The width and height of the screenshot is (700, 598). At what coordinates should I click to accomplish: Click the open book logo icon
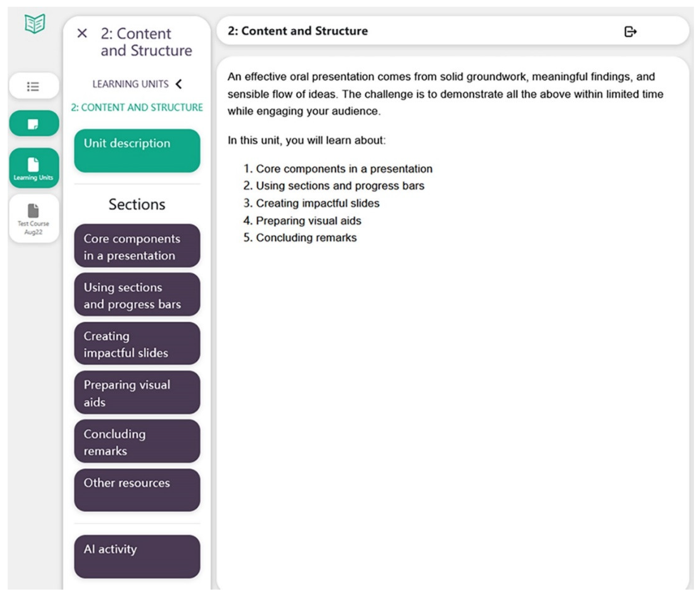coord(35,24)
